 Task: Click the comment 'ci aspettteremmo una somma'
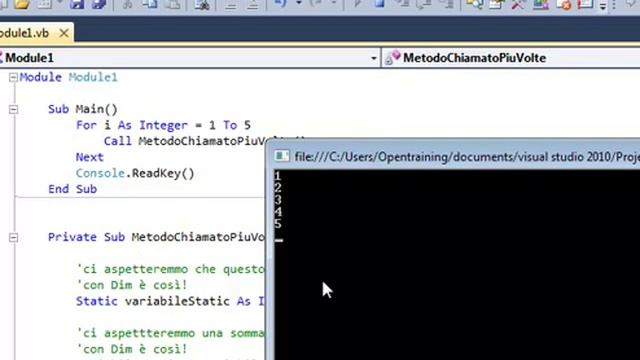click(171, 333)
